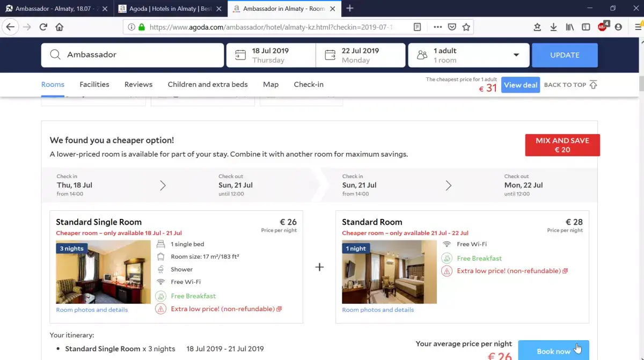Click the 'MIX AND SAVE € 20' badge
The width and height of the screenshot is (644, 360).
562,145
